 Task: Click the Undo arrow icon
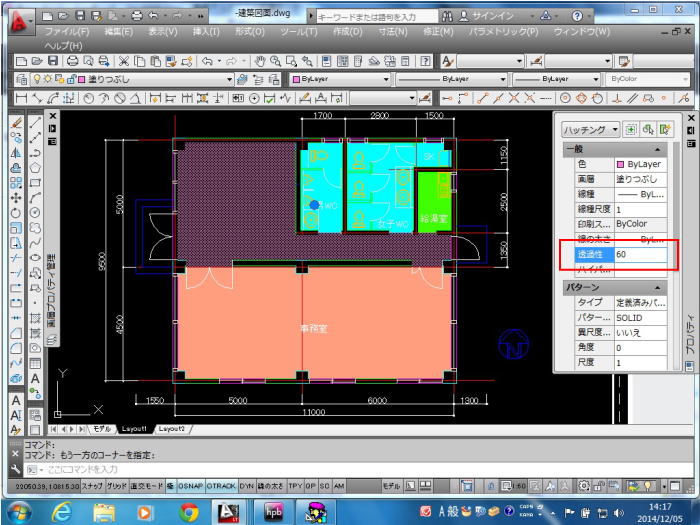click(207, 62)
